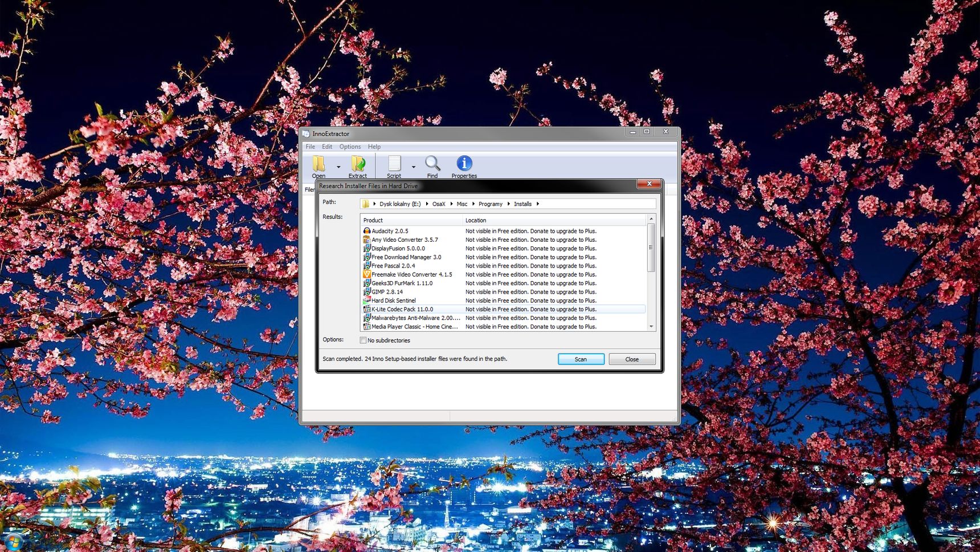Click the DisplayFusion 5.0.0.0 installer icon
The width and height of the screenshot is (980, 552).
click(x=367, y=248)
